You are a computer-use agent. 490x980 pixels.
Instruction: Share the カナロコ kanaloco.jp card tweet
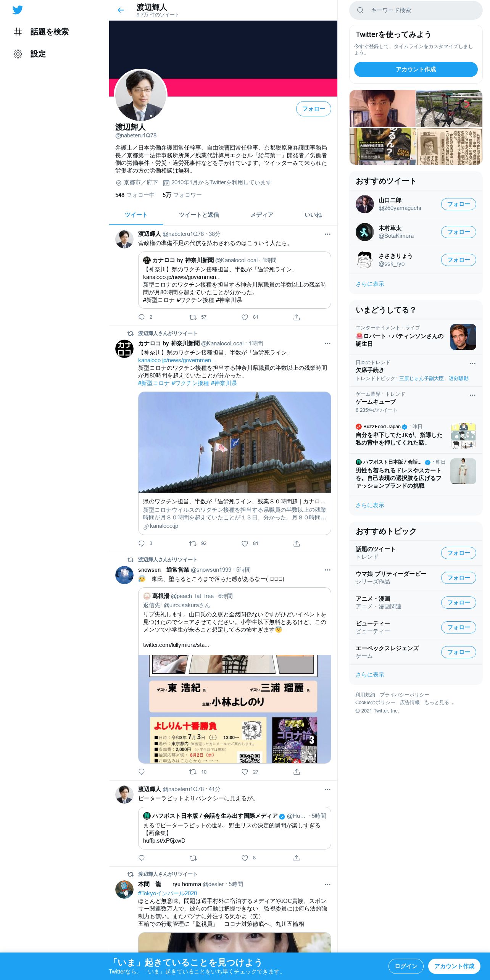coord(297,543)
